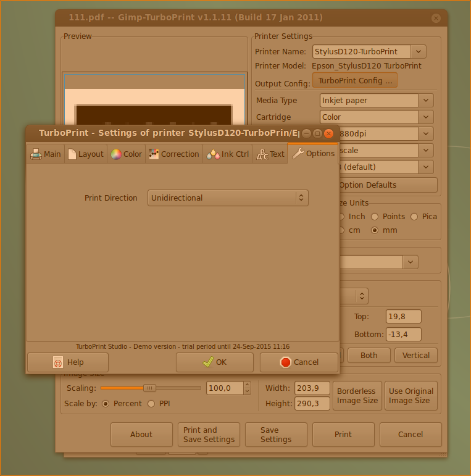The width and height of the screenshot is (471, 476).
Task: Click the Scaling slider handle
Action: (x=149, y=388)
